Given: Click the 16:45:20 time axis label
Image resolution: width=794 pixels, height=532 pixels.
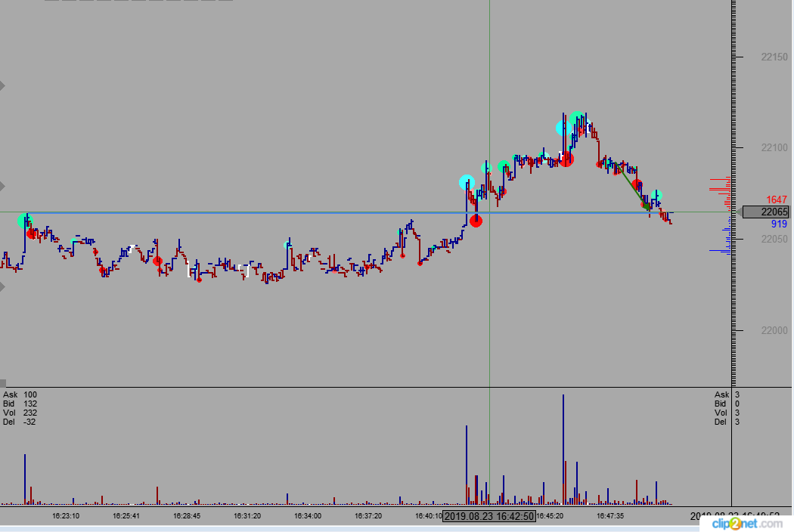Looking at the screenshot, I should tap(550, 516).
